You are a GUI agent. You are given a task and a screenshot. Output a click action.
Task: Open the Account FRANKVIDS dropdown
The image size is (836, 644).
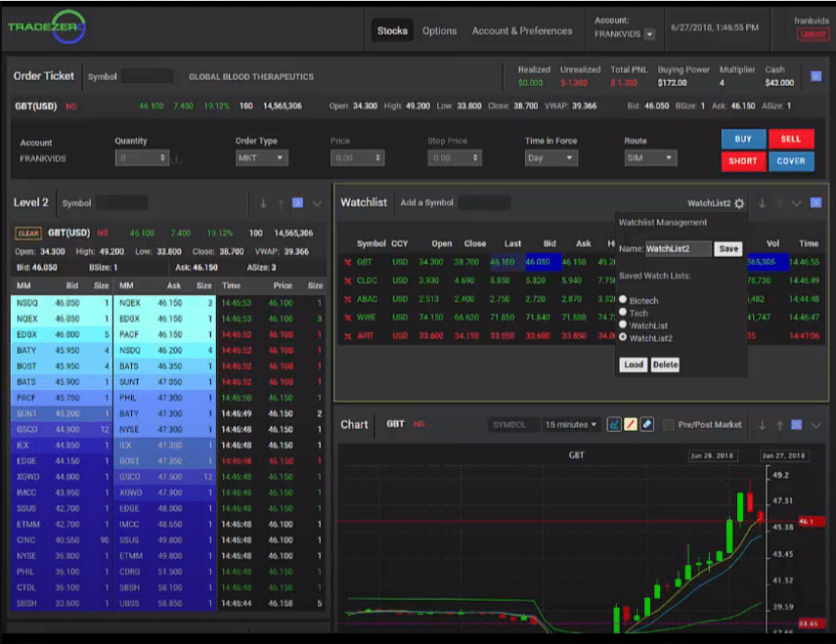(x=649, y=34)
